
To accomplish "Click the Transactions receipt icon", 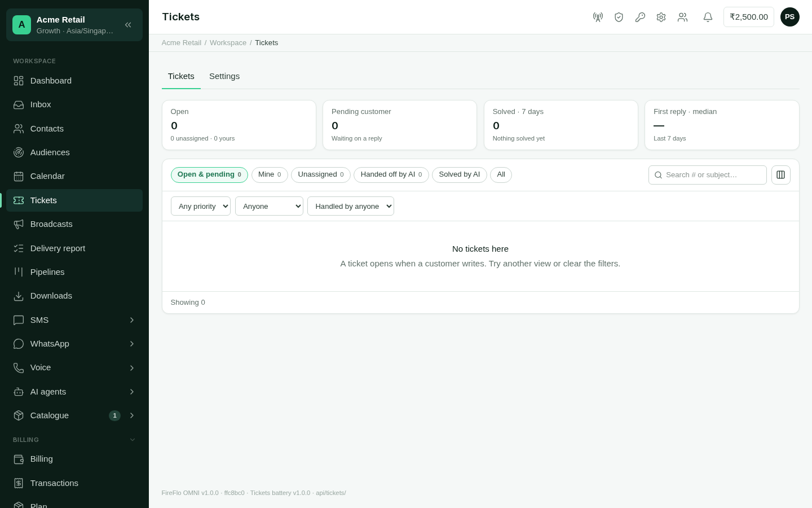I will point(19,483).
